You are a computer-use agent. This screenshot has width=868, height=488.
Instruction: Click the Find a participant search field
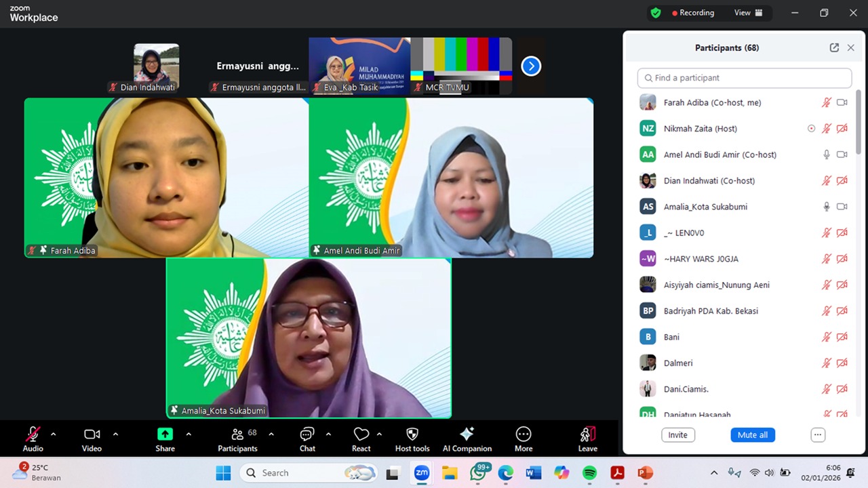tap(744, 78)
